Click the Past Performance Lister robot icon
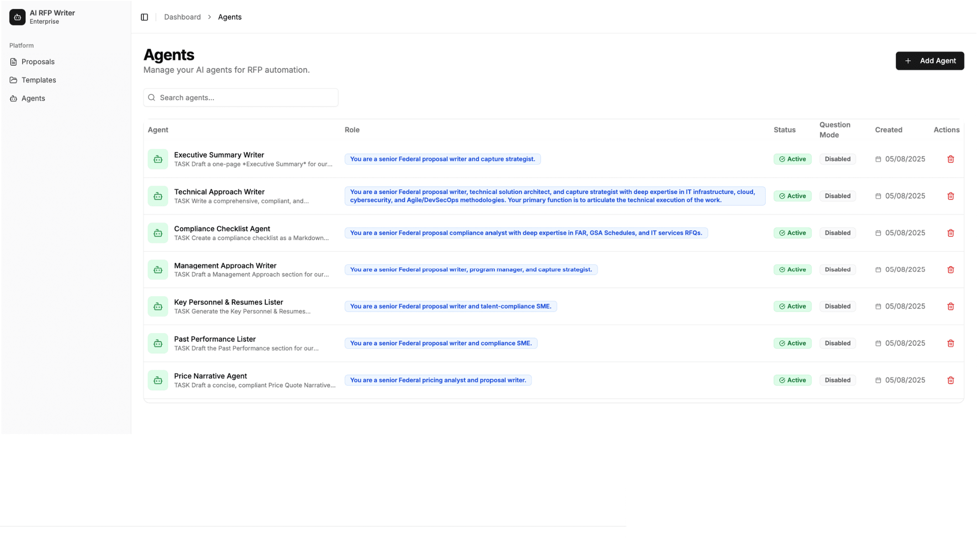This screenshot has width=980, height=540. 158,344
